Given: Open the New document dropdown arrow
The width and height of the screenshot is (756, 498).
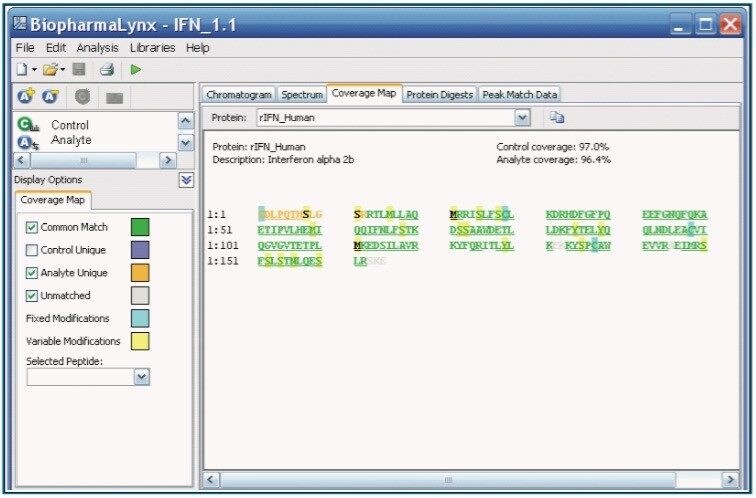Looking at the screenshot, I should [34, 70].
